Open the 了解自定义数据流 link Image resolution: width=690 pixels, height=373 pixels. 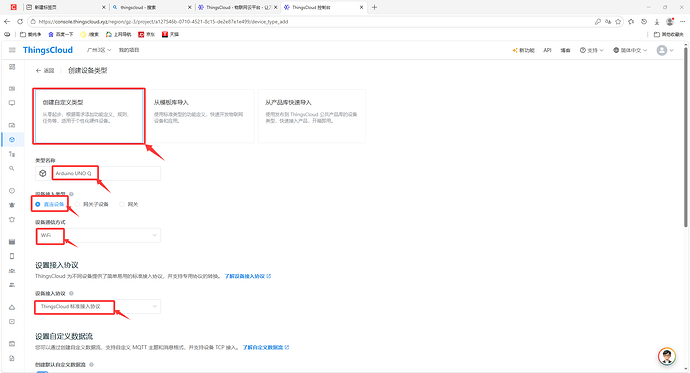(266, 347)
